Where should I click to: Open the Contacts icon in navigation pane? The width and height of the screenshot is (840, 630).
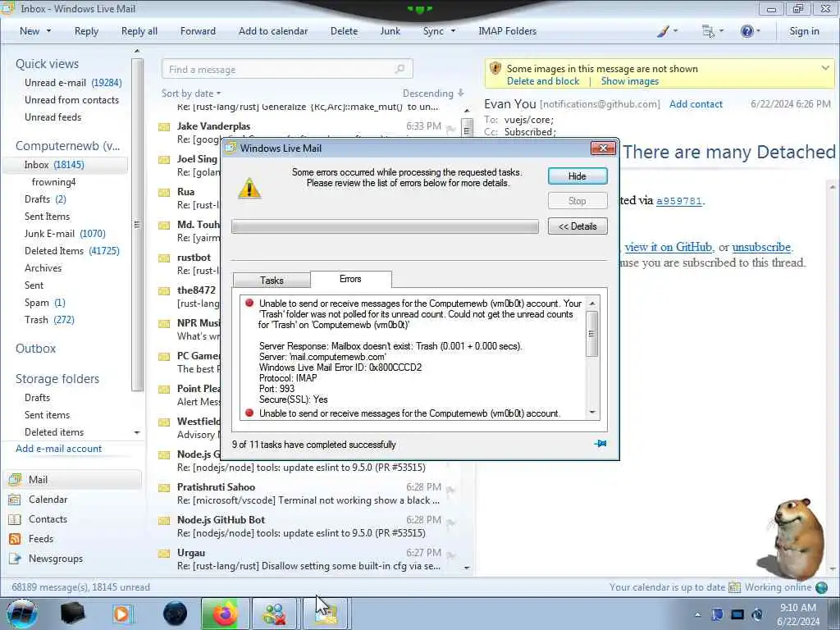click(x=15, y=519)
